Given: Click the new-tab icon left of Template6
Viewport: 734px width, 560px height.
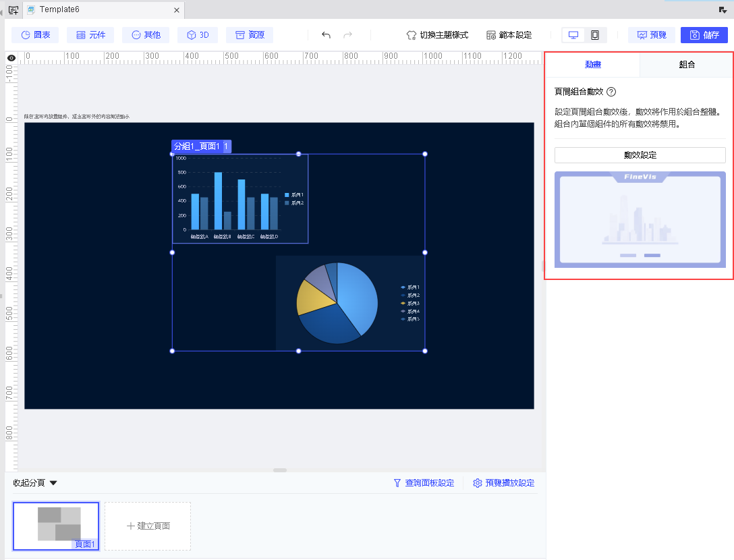Looking at the screenshot, I should pos(13,10).
